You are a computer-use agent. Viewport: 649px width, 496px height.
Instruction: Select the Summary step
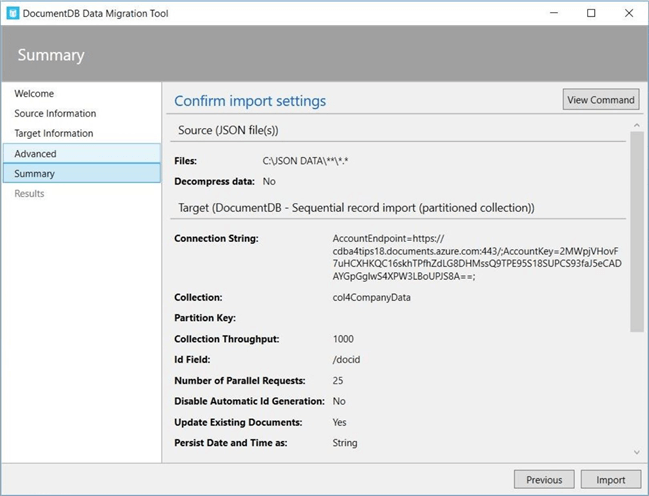[x=82, y=173]
